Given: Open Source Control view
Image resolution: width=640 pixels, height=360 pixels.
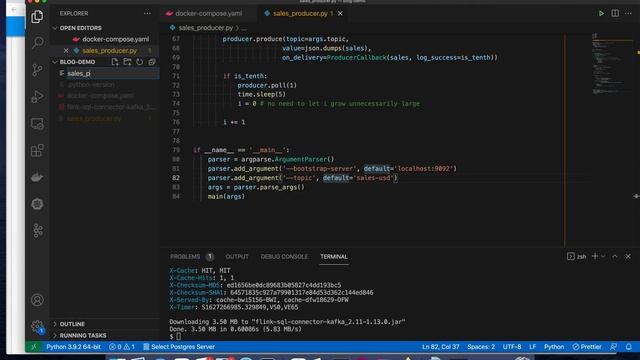Looking at the screenshot, I should tap(37, 70).
